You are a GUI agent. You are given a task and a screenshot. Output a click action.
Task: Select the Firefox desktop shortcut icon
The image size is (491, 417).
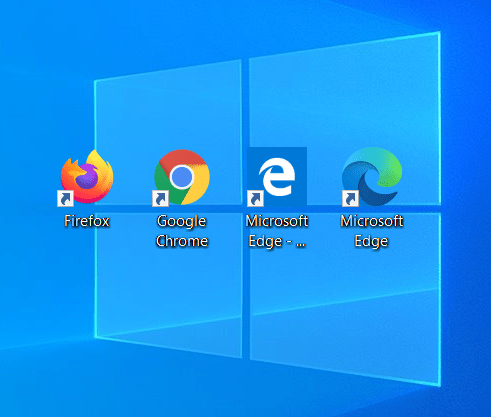(x=86, y=177)
